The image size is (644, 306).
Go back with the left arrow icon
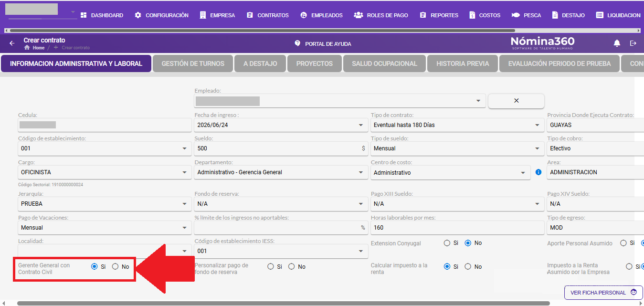click(x=12, y=43)
